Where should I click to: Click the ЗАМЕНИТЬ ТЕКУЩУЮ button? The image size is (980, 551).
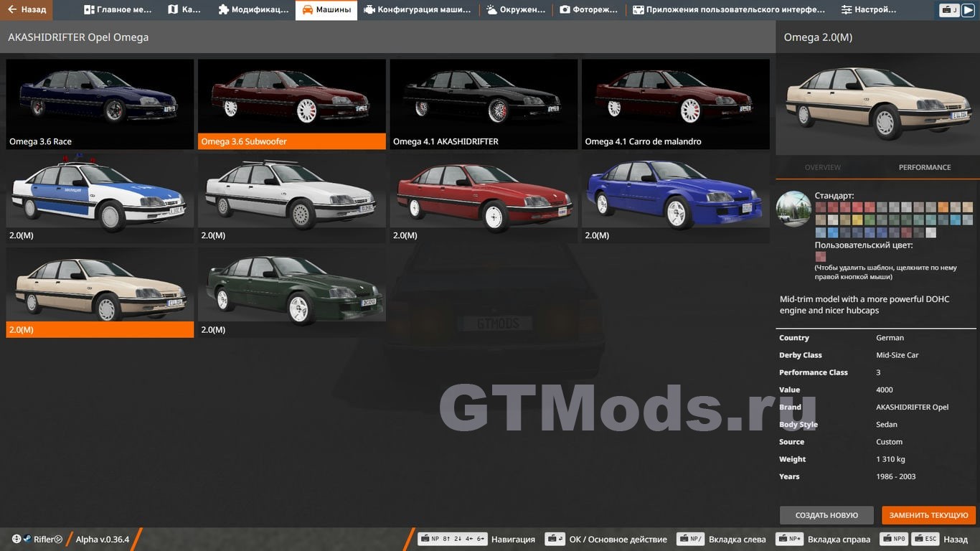pyautogui.click(x=928, y=515)
